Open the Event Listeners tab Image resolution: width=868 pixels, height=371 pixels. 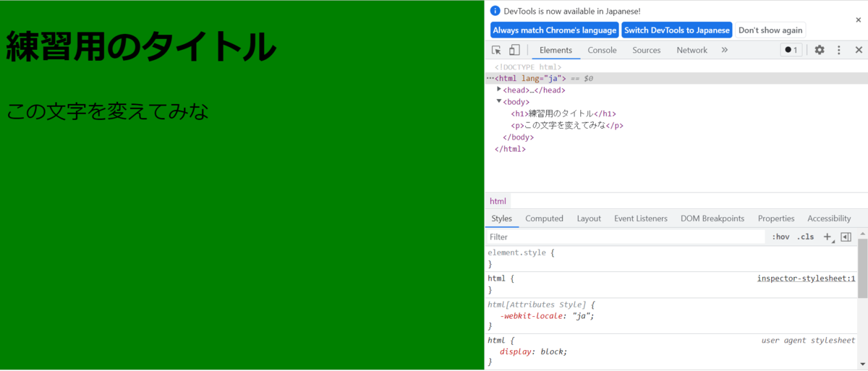coord(641,218)
